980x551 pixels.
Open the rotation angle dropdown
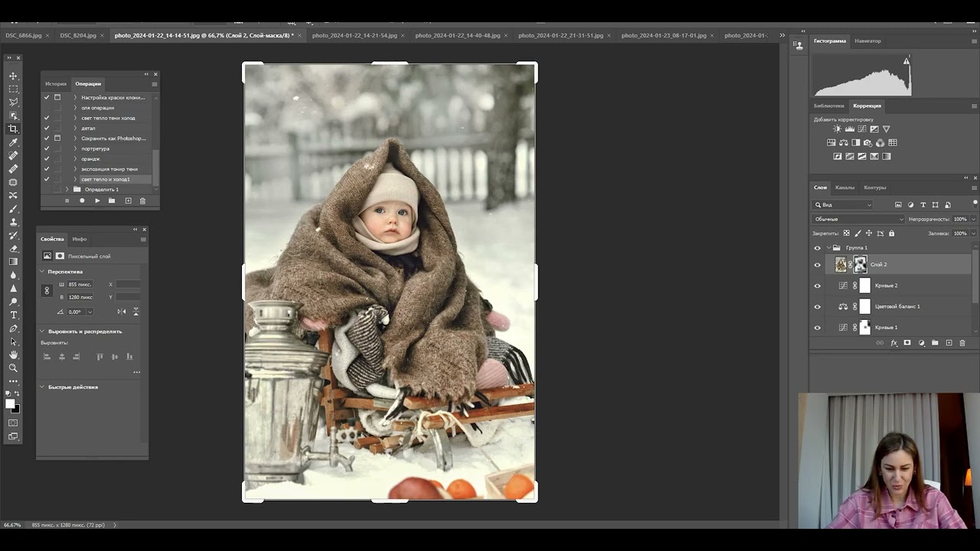pos(90,312)
